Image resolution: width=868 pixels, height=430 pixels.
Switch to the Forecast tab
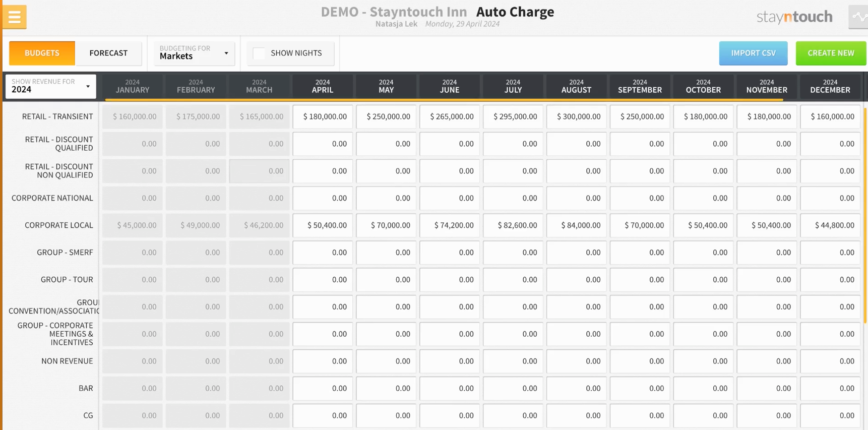coord(108,53)
